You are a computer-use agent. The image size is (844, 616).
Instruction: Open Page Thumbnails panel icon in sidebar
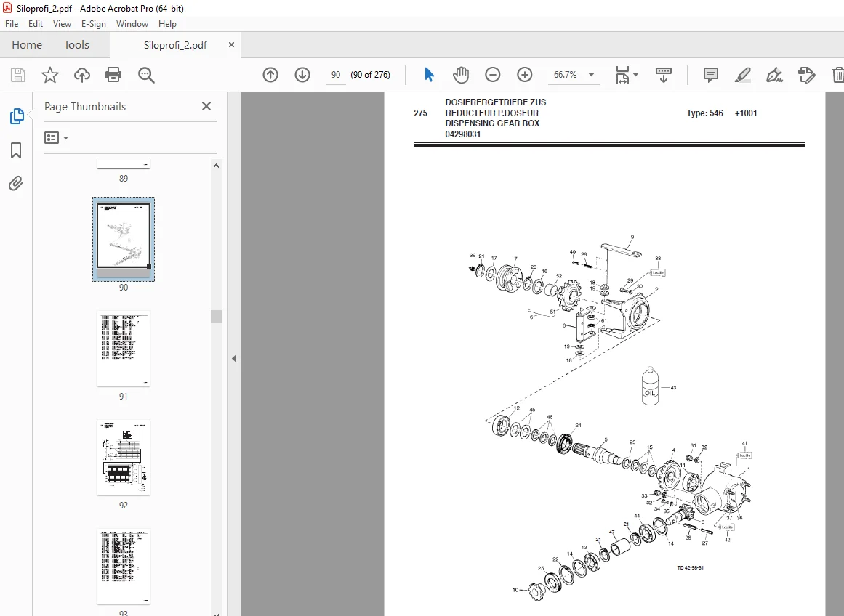point(17,115)
